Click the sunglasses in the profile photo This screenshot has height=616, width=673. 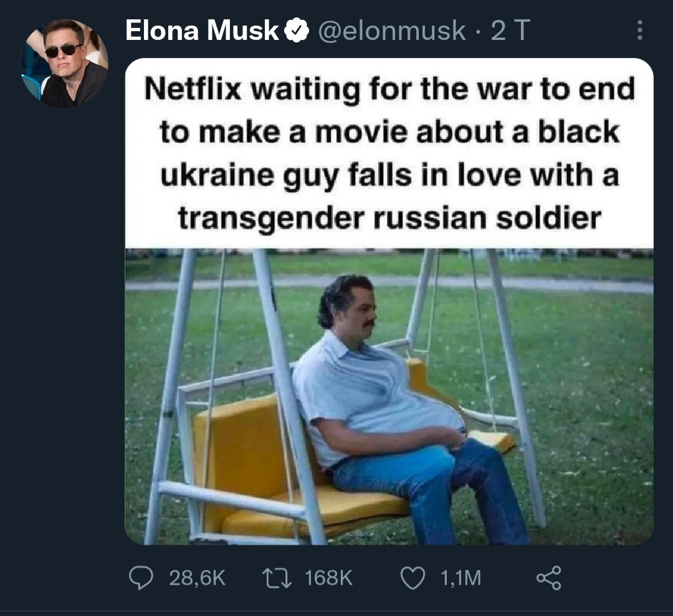coord(63,51)
